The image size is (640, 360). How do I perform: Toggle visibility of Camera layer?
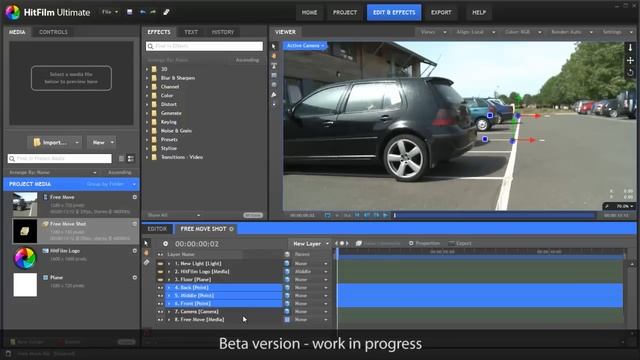coord(160,311)
